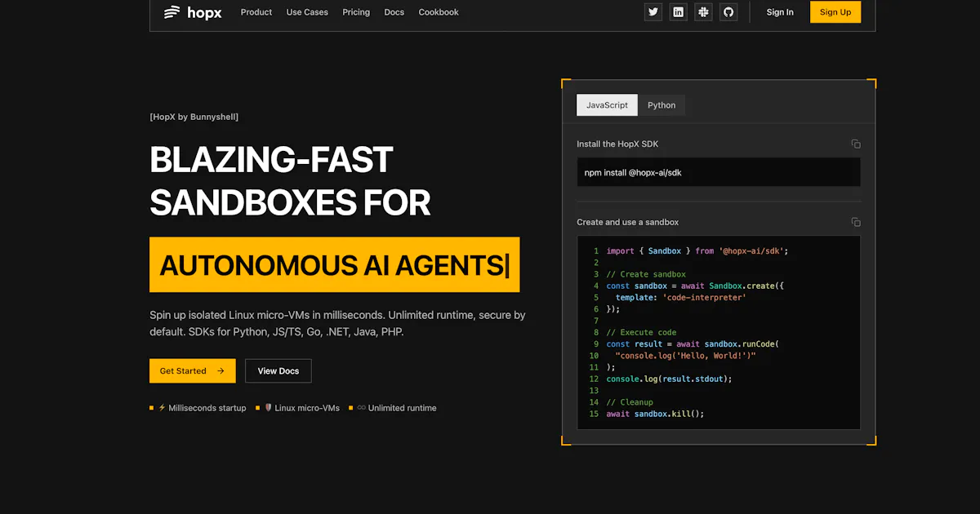Click the "Milliseconds startup" feature text
This screenshot has height=514, width=980.
pos(207,408)
